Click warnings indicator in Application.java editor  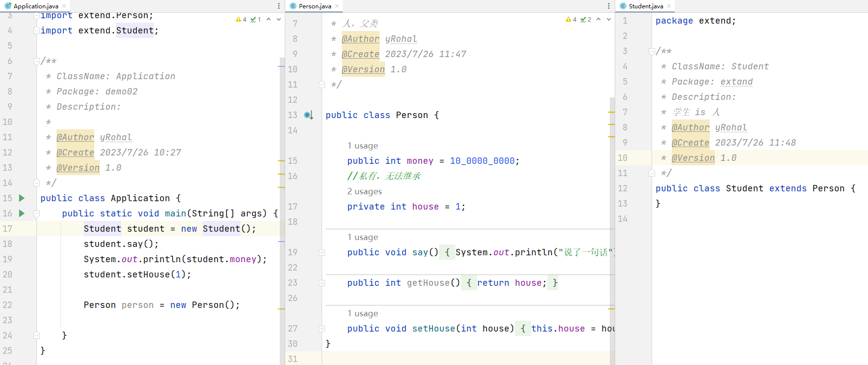pos(241,19)
